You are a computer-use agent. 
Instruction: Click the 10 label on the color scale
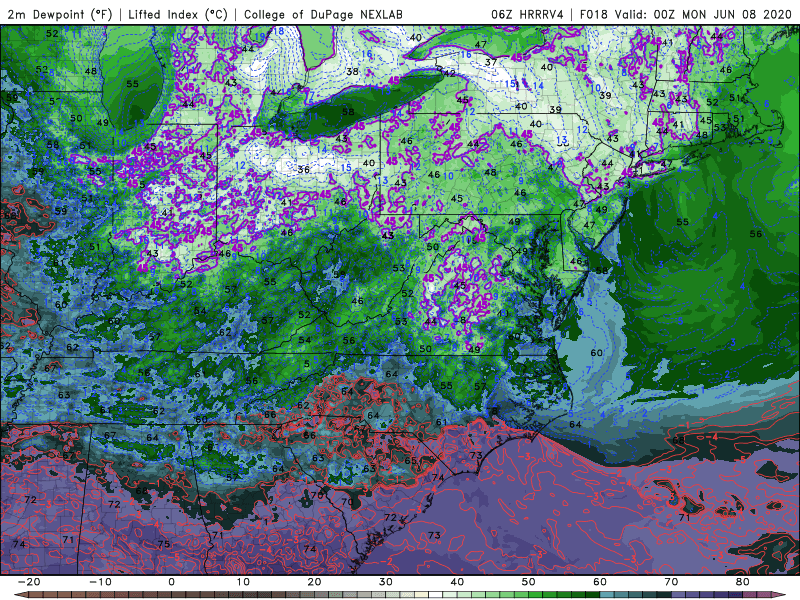[243, 582]
